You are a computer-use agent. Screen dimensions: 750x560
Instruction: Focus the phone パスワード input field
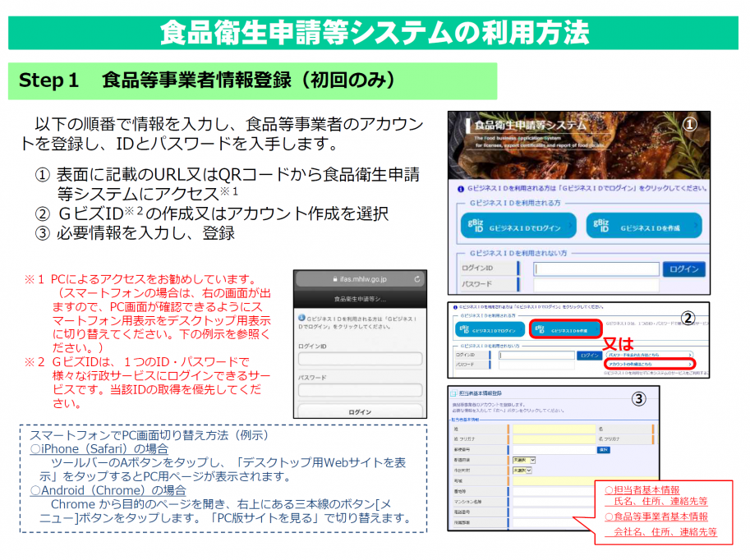pos(360,390)
